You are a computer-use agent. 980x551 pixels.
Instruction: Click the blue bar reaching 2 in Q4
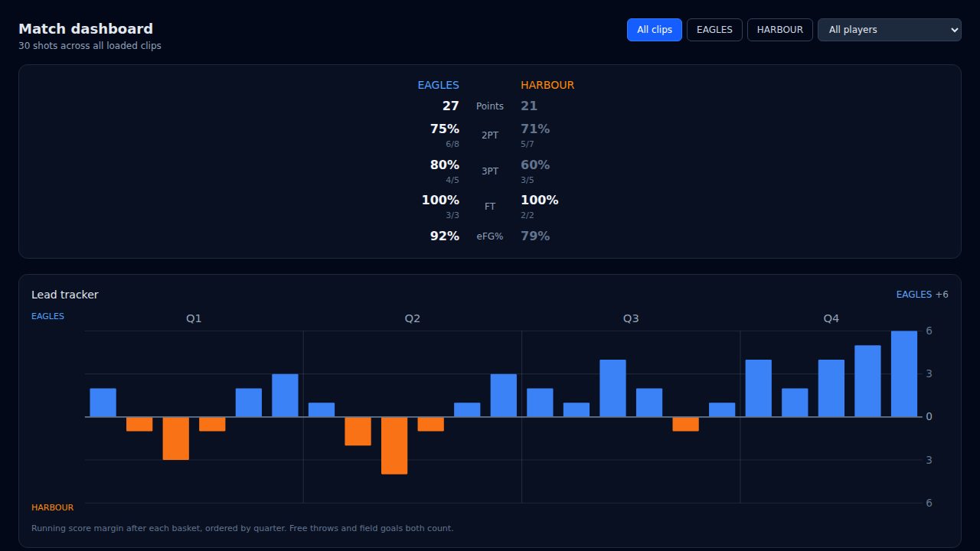point(795,403)
